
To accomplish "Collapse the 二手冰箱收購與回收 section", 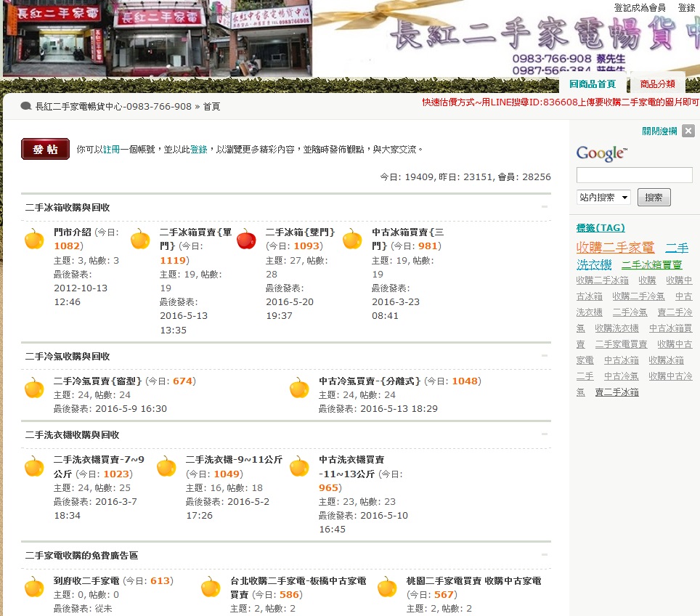I will (545, 207).
